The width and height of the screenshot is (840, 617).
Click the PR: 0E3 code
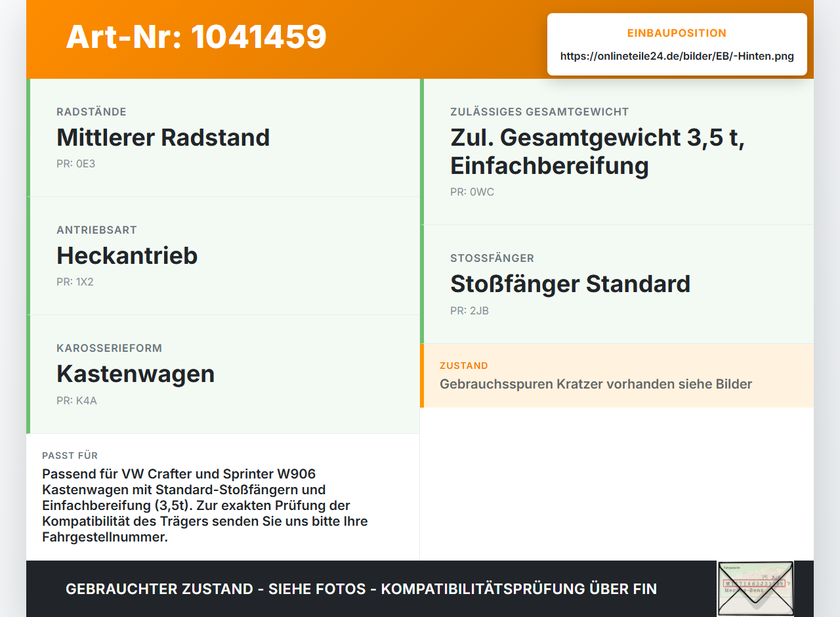tap(76, 163)
